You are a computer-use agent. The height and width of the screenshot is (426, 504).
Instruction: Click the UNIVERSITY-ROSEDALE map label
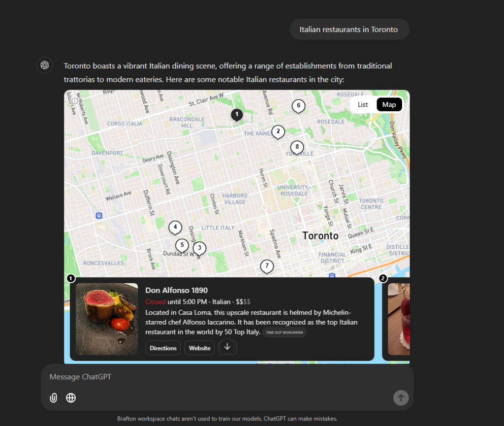tap(294, 190)
